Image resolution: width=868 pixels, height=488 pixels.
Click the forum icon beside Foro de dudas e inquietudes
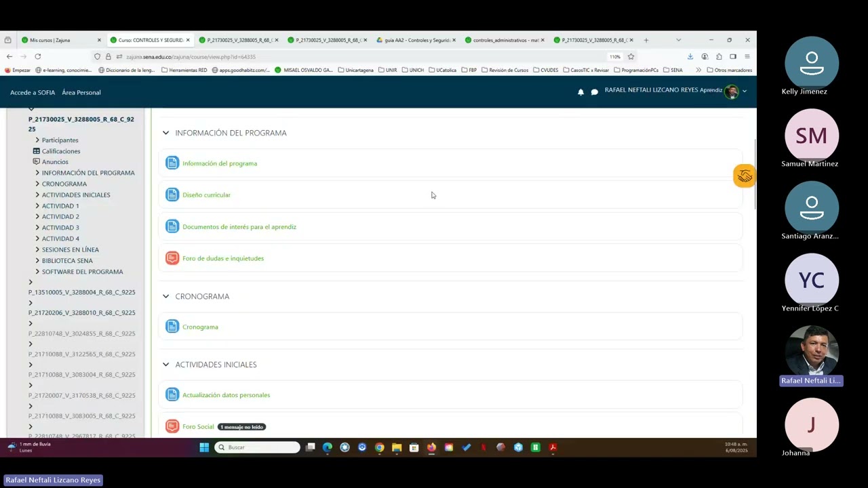(172, 258)
